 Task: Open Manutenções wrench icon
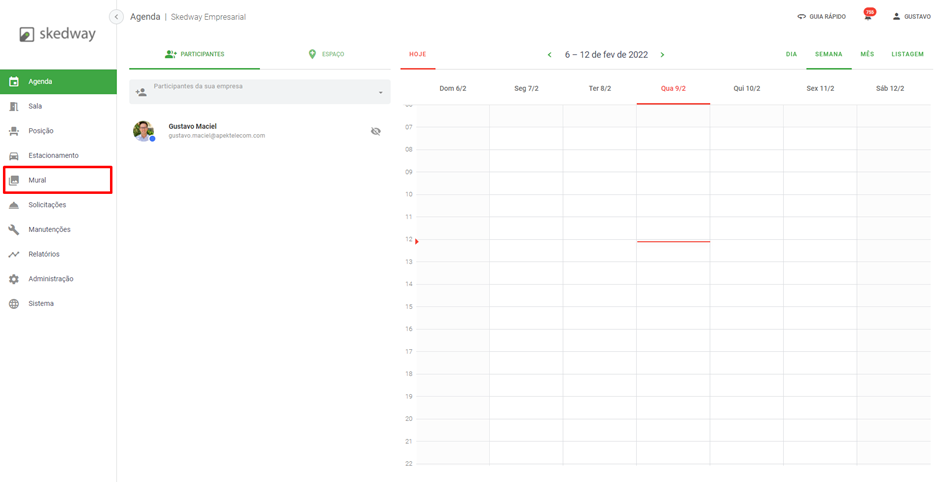[x=14, y=230]
